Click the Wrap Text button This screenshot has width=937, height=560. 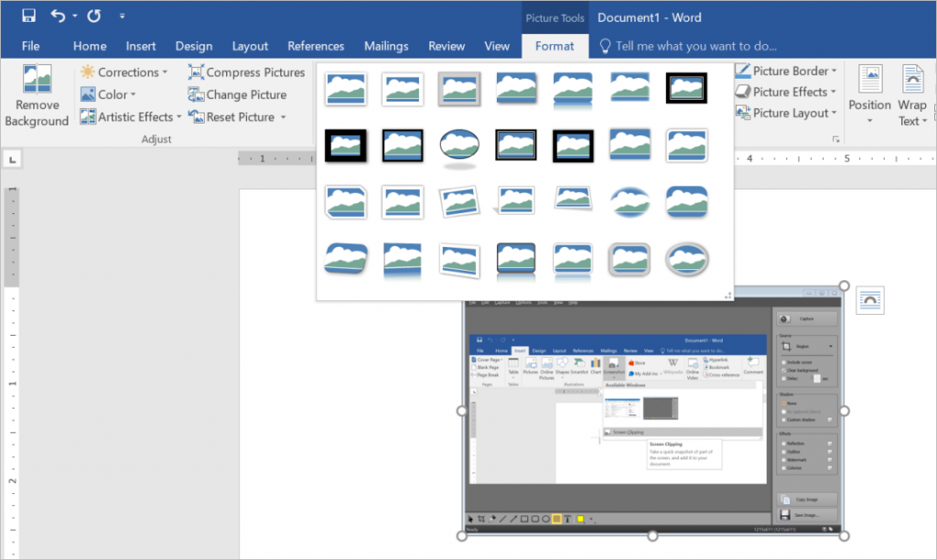(x=912, y=96)
